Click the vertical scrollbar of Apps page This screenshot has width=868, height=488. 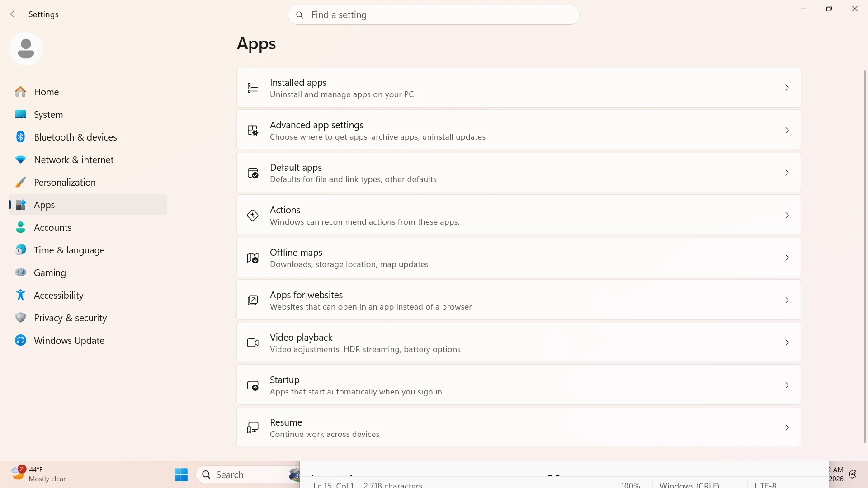(865, 257)
